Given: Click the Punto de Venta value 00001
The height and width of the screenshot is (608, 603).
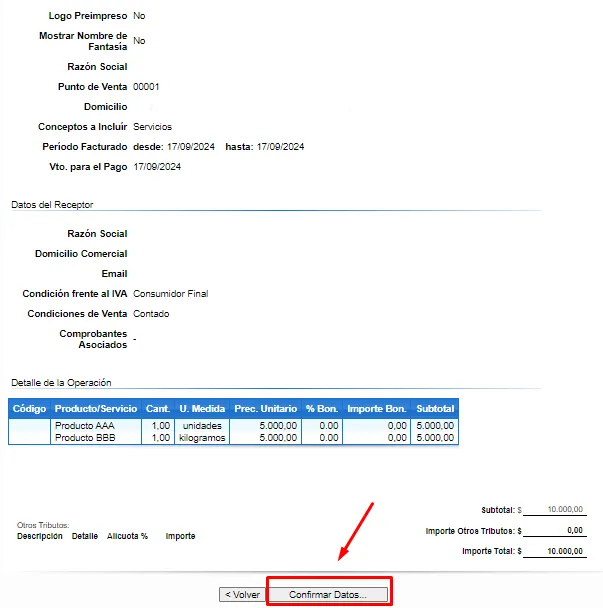Looking at the screenshot, I should coord(146,86).
